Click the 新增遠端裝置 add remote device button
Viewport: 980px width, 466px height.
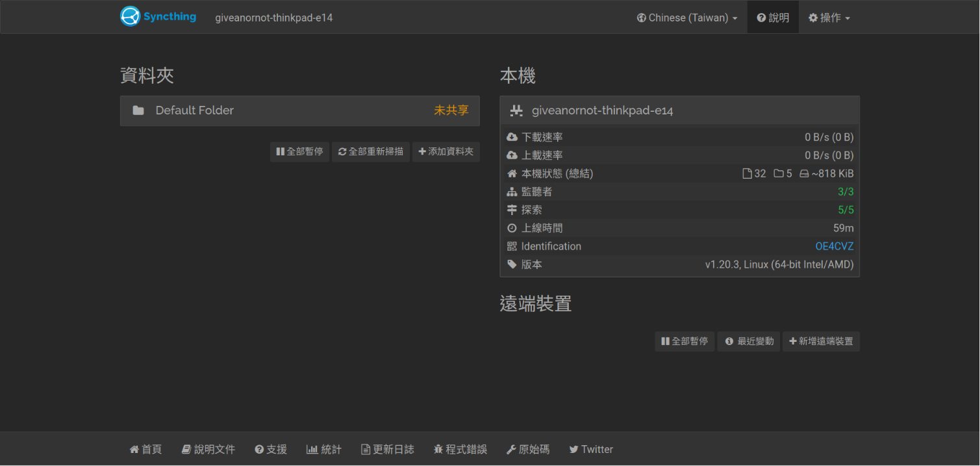[821, 341]
